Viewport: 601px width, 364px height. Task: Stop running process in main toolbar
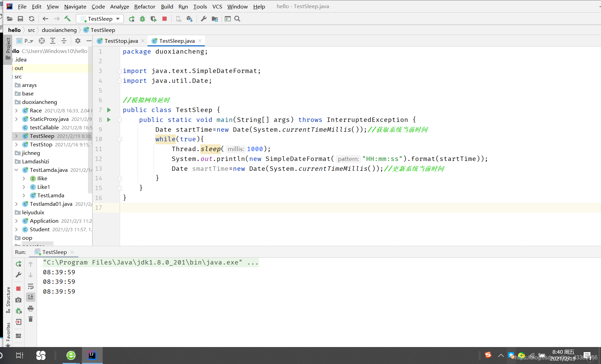[x=165, y=19]
